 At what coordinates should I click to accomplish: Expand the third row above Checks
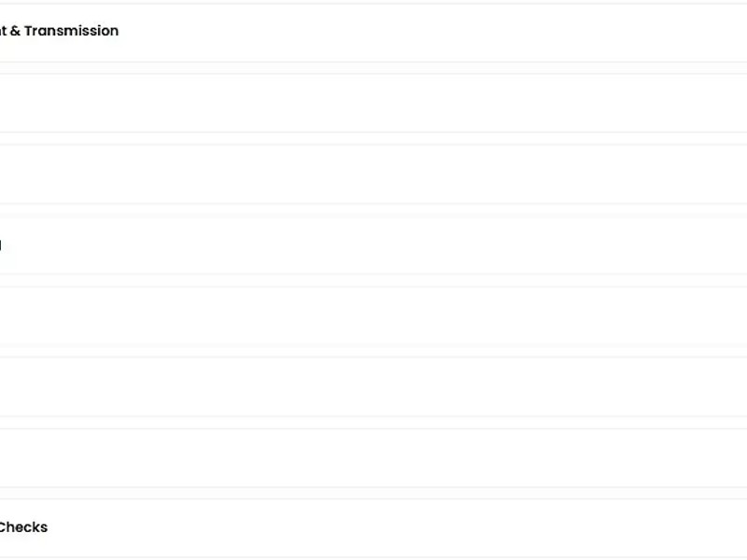pos(373,315)
